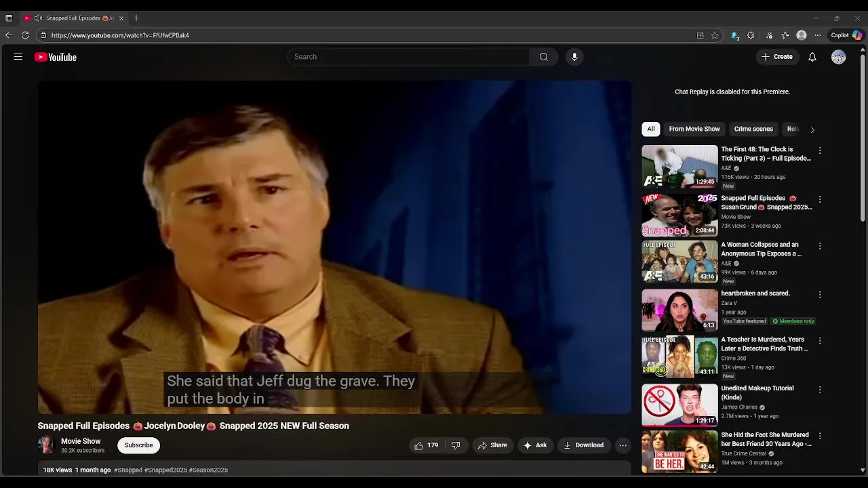This screenshot has height=488, width=868.
Task: Open options for A Woman Collapses video
Action: tap(820, 246)
